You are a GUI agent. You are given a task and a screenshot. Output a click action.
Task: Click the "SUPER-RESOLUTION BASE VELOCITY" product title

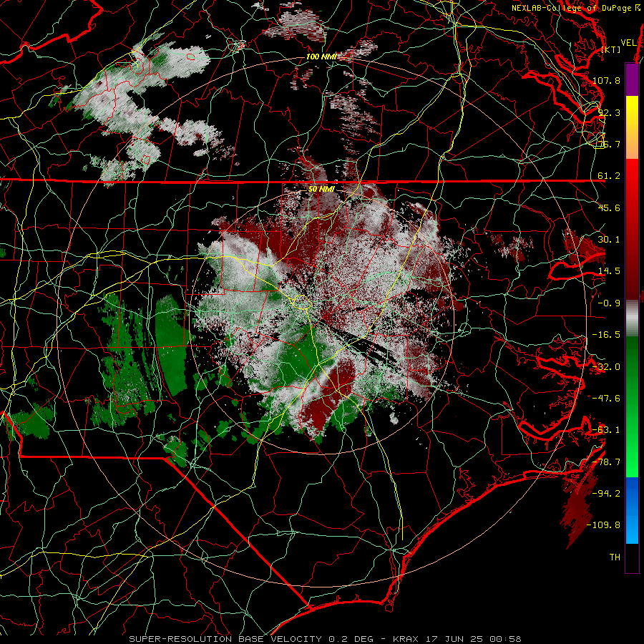pyautogui.click(x=225, y=639)
